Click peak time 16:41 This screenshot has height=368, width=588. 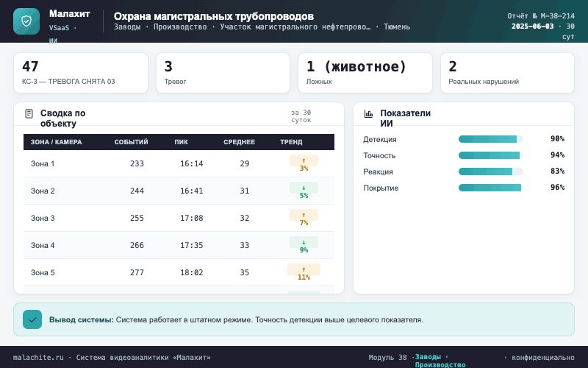pyautogui.click(x=192, y=191)
